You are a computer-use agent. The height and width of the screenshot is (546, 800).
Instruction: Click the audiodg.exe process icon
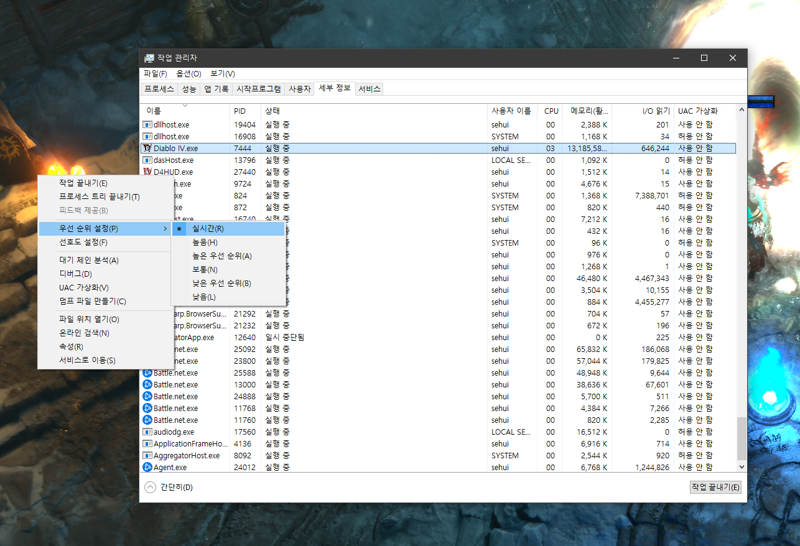147,432
